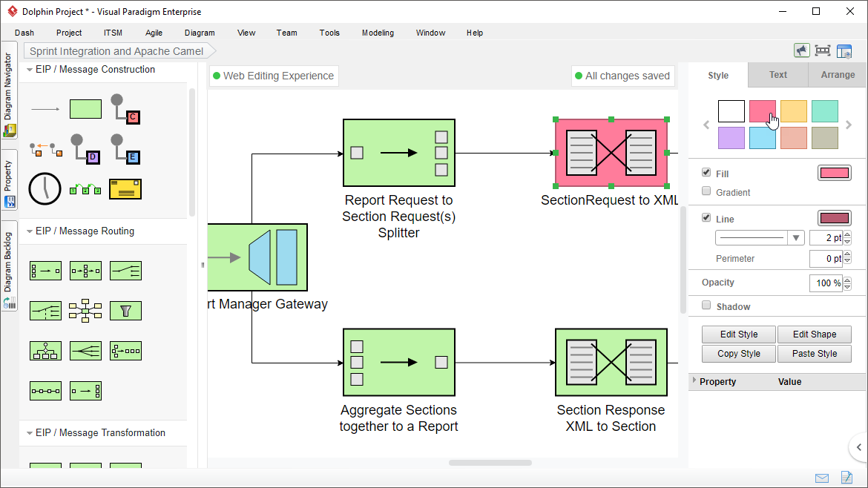This screenshot has width=868, height=488.
Task: Switch to the Arrange tab
Action: click(x=838, y=74)
